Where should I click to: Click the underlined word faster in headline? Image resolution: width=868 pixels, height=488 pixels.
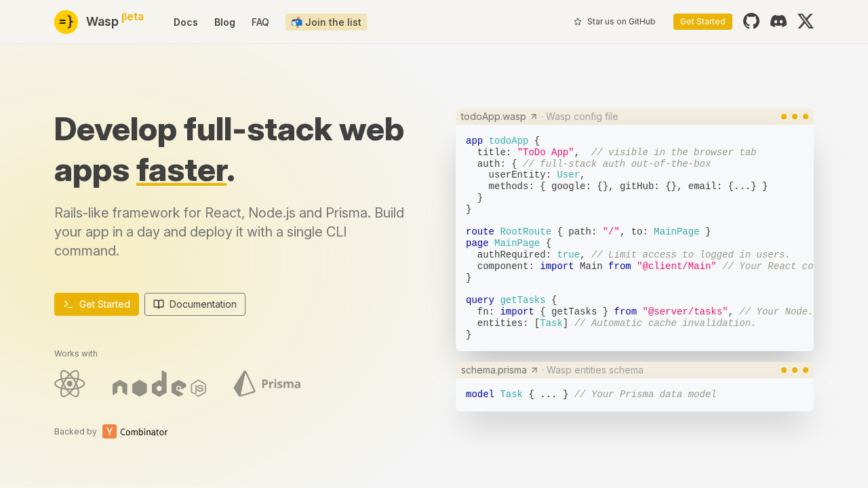click(181, 171)
